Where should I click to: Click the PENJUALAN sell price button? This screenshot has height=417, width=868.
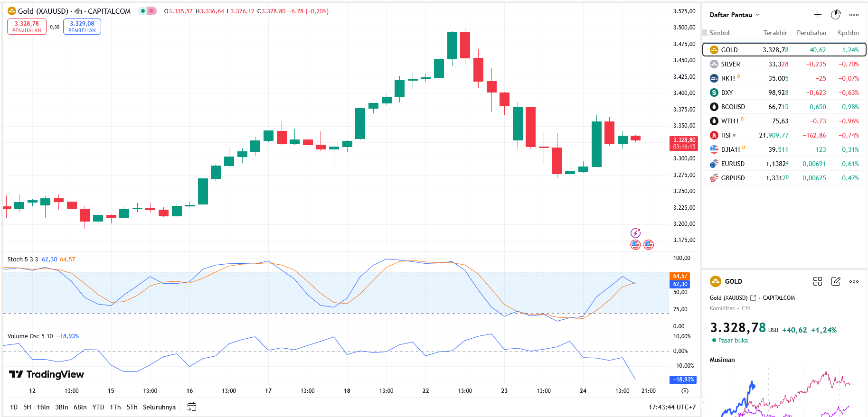pyautogui.click(x=27, y=27)
